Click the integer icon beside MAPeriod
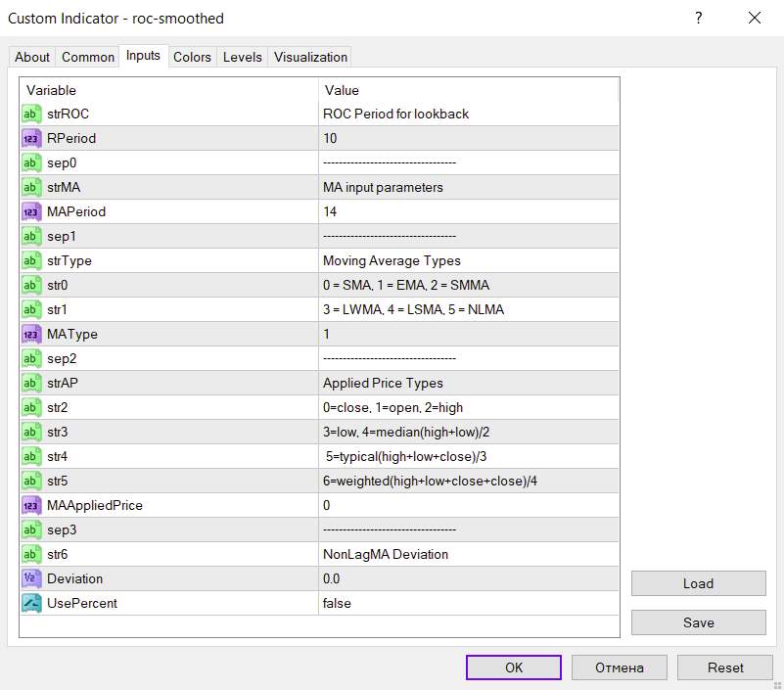Screen dimensions: 784x690 pos(31,212)
